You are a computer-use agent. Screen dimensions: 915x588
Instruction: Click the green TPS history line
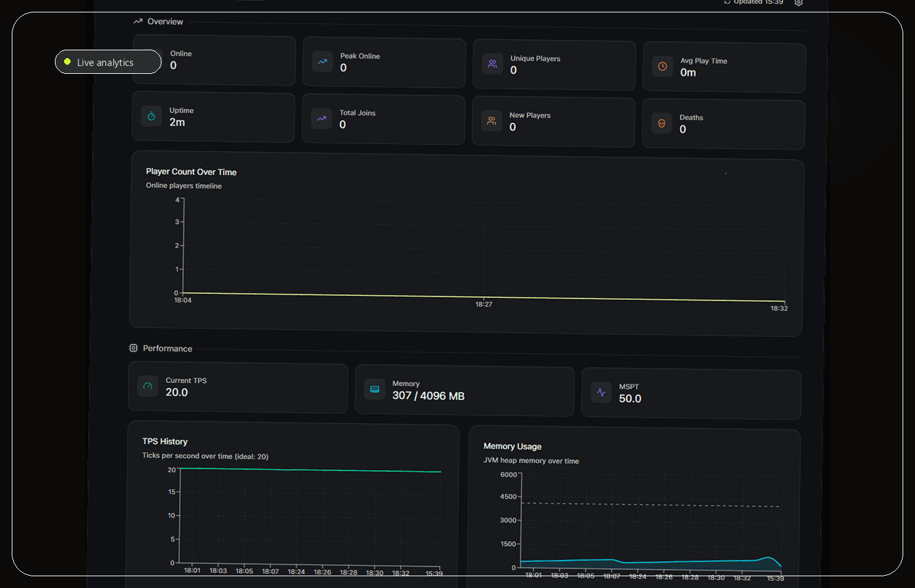[x=310, y=470]
